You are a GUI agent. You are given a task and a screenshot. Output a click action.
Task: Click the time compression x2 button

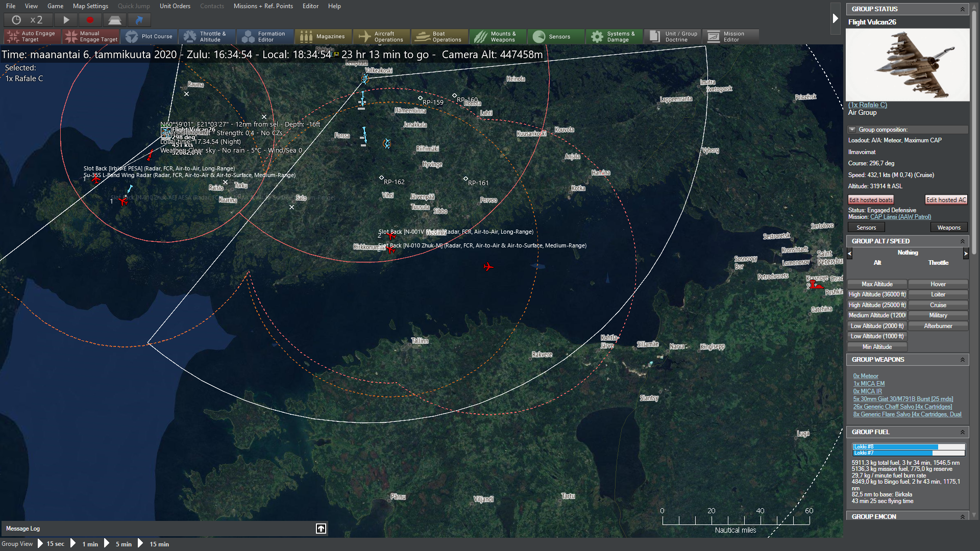27,20
